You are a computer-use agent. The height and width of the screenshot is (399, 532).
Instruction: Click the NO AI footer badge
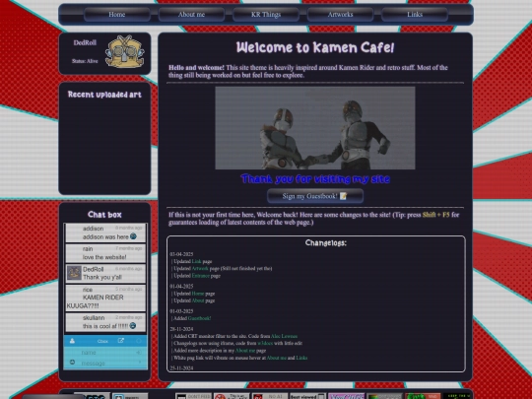(x=270, y=396)
